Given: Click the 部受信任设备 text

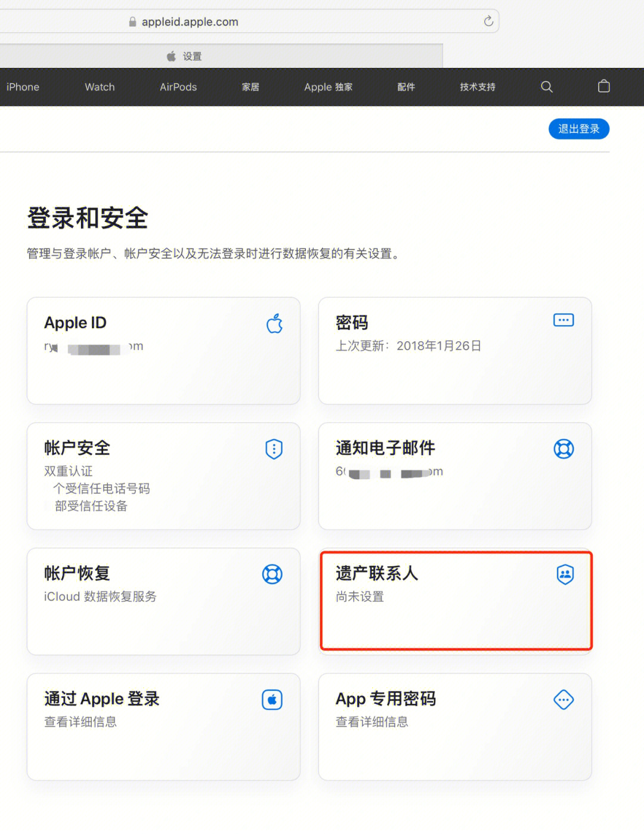Looking at the screenshot, I should click(x=91, y=506).
